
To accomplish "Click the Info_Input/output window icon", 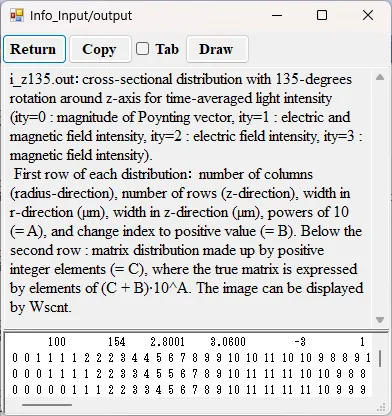I will 17,15.
